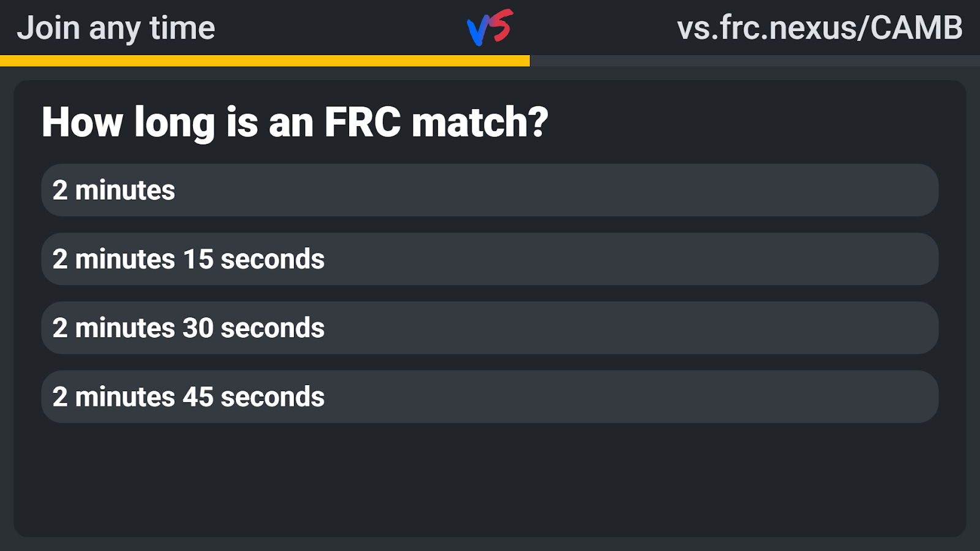
Task: Pick the "2 minutes 30 seconds" answer
Action: (489, 328)
